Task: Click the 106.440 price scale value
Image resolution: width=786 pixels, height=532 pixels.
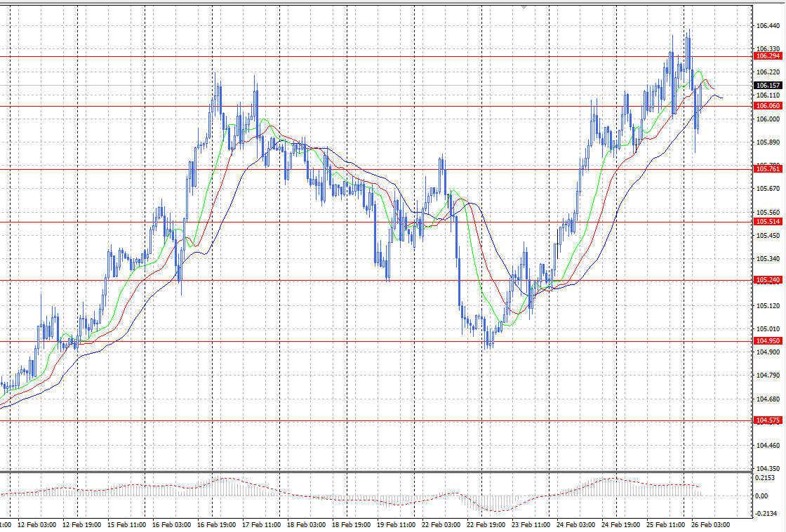Action: (768, 25)
